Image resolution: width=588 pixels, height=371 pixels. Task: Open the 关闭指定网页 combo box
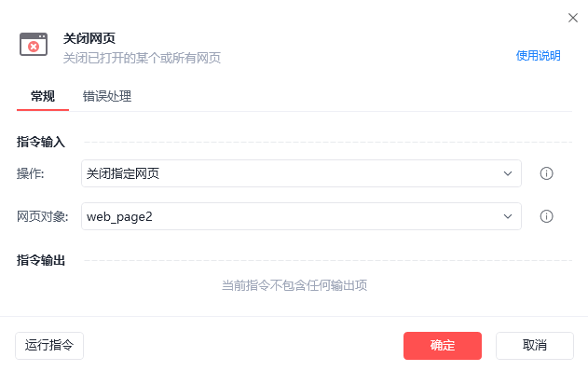[x=301, y=173]
